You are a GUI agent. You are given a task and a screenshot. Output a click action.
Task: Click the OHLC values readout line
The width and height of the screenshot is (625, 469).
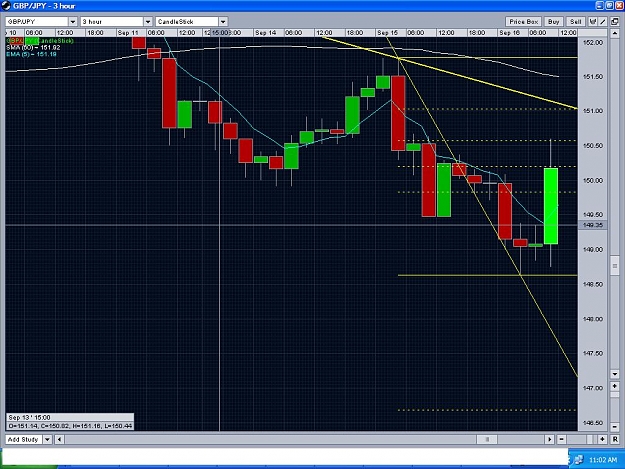click(x=70, y=426)
